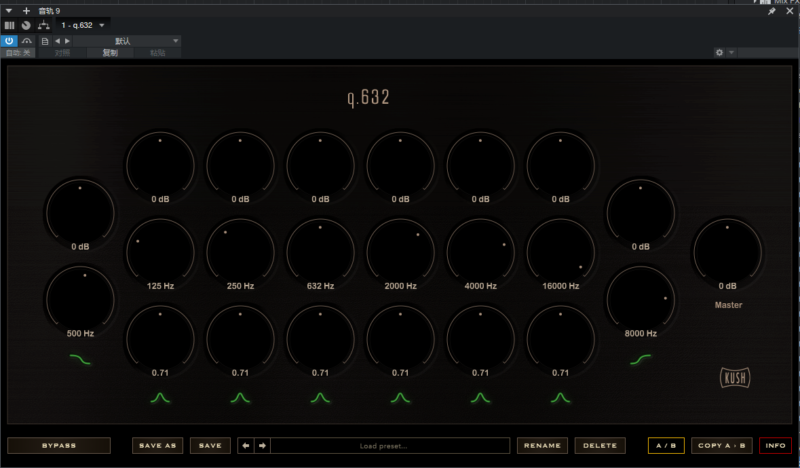Screen dimensions: 800x468
Task: Click the bell curve icon under 16000 Hz band
Action: tap(560, 398)
